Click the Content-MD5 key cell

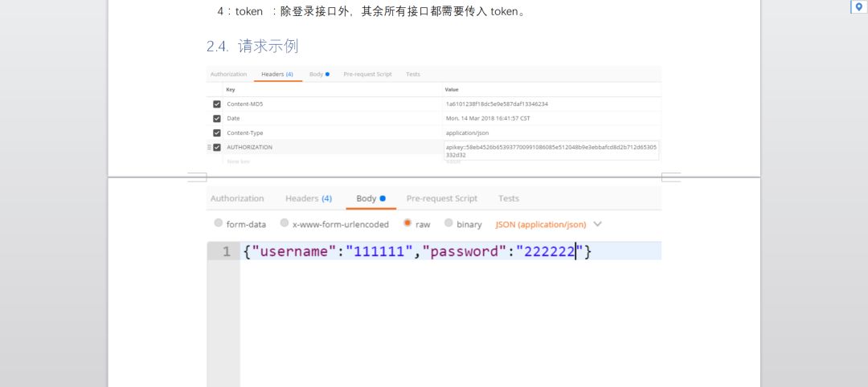(244, 104)
